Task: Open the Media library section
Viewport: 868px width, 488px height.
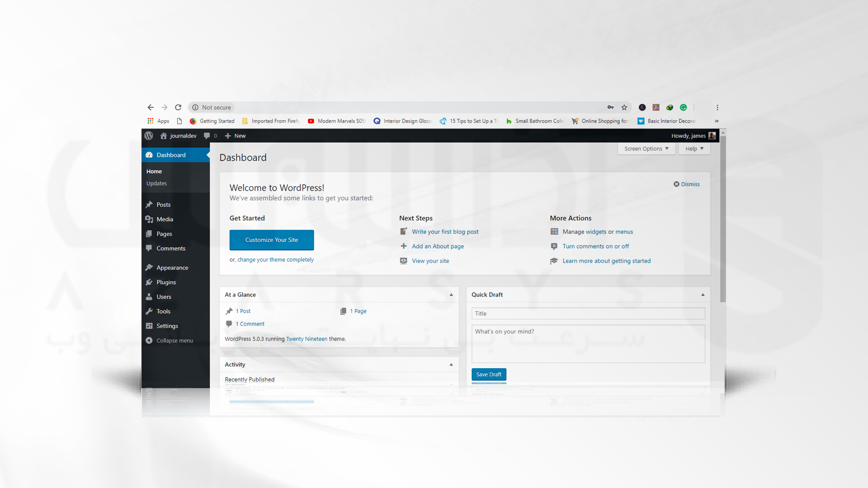Action: coord(165,219)
